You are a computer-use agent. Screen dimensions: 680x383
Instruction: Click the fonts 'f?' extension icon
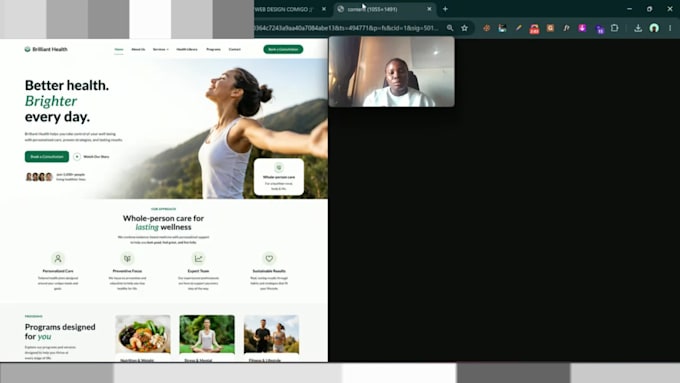coord(566,28)
